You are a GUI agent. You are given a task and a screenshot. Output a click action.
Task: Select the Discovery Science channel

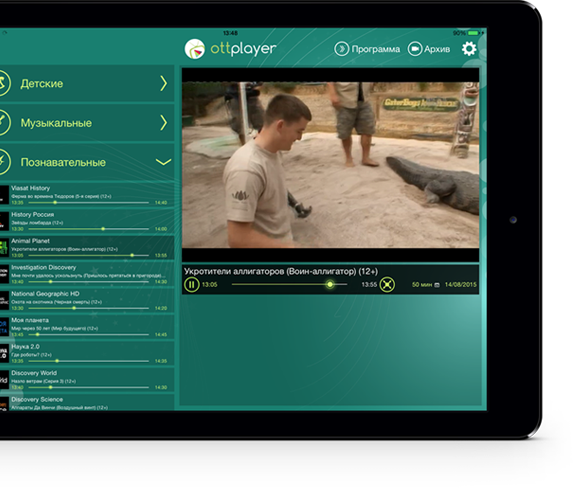coord(87,402)
